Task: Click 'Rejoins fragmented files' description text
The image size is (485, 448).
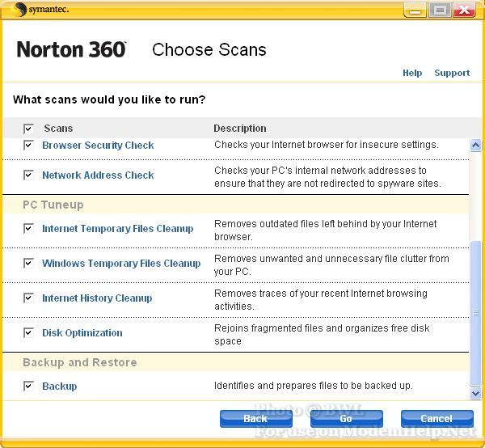Action: [322, 334]
